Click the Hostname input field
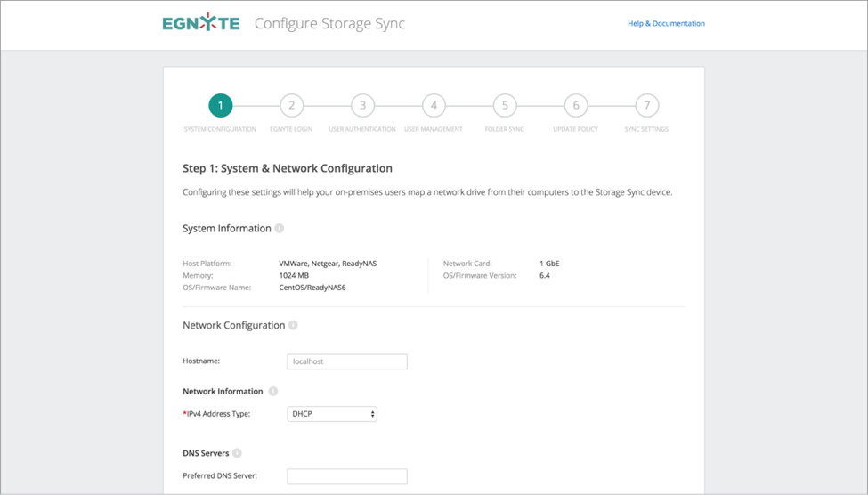This screenshot has height=495, width=868. click(x=347, y=361)
